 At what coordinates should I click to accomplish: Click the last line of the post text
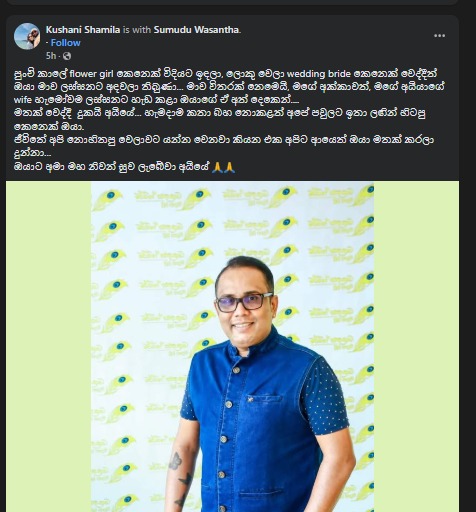tap(124, 167)
